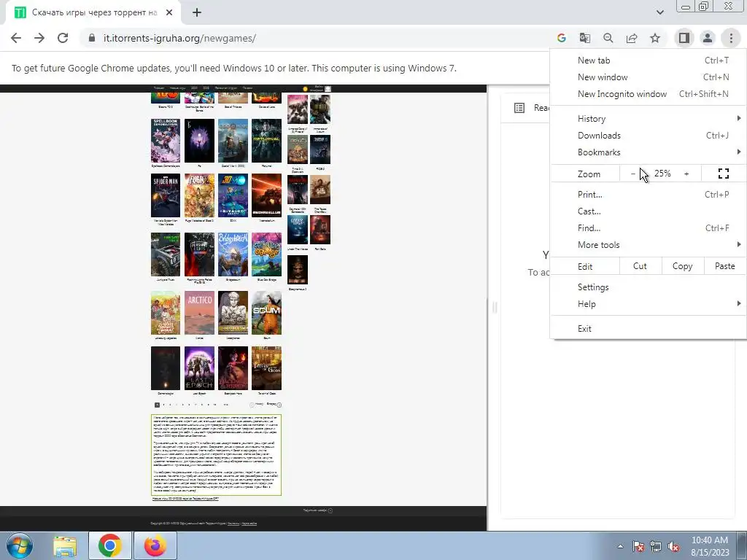Click the side panel divider handle

(494, 308)
